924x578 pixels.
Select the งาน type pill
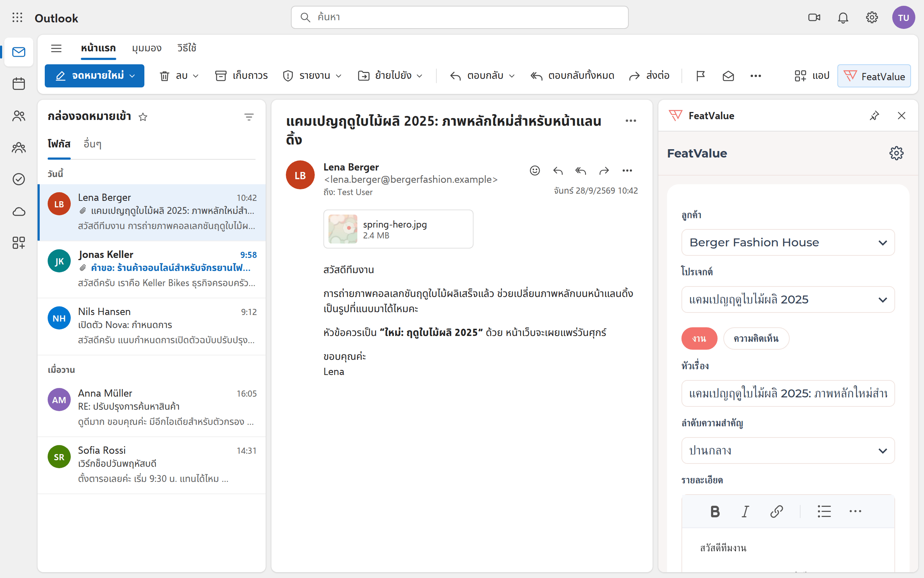click(699, 338)
